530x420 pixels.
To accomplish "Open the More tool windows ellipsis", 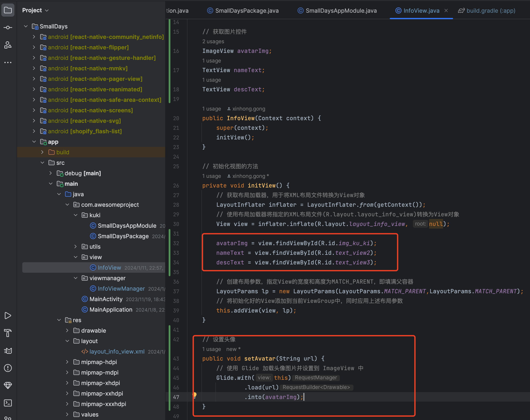I will coord(8,62).
